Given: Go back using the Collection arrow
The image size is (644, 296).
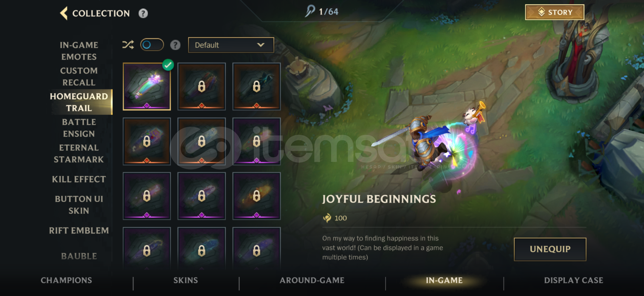Looking at the screenshot, I should pos(64,13).
